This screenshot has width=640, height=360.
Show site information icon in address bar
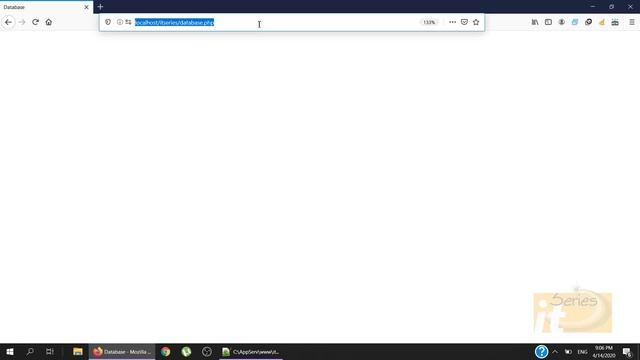pos(120,22)
